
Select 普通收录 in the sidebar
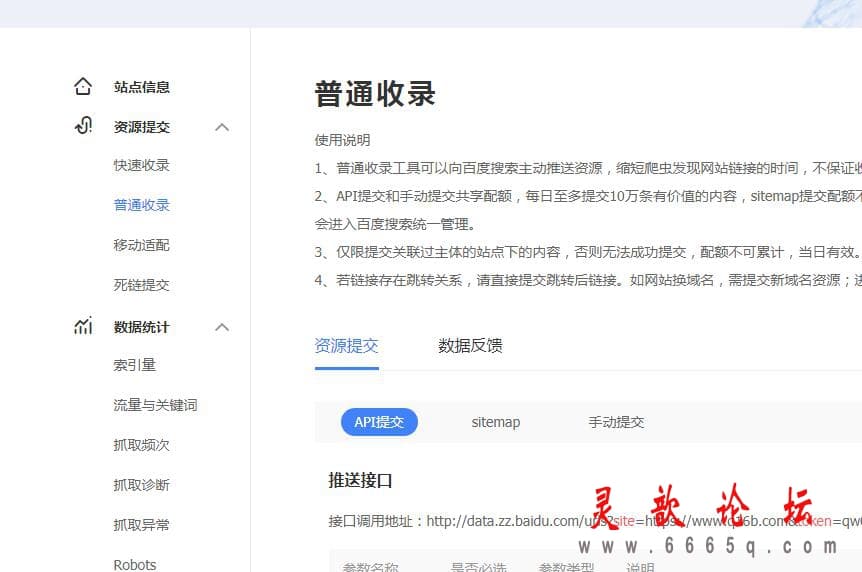point(141,205)
